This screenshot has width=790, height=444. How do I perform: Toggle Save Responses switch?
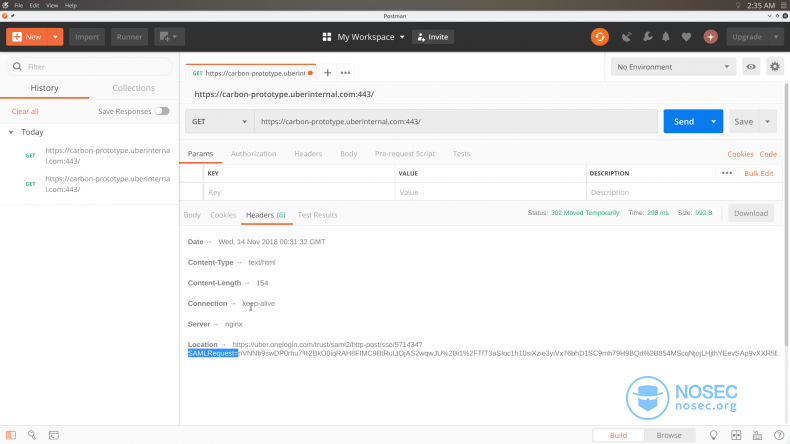click(162, 111)
